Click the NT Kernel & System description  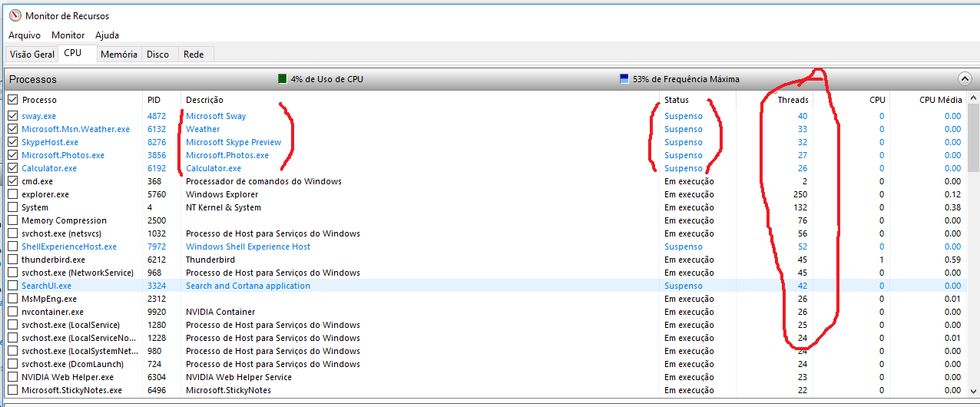pos(223,207)
